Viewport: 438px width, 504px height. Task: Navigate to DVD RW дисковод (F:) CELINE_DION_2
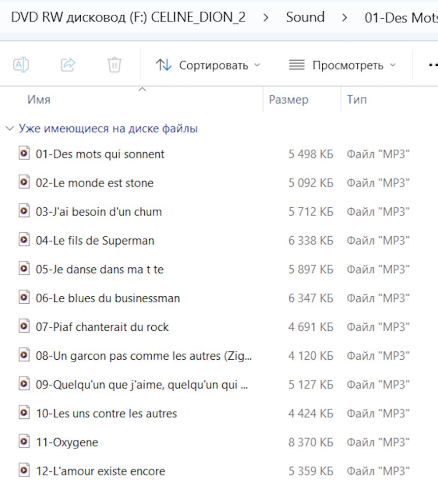coord(129,17)
